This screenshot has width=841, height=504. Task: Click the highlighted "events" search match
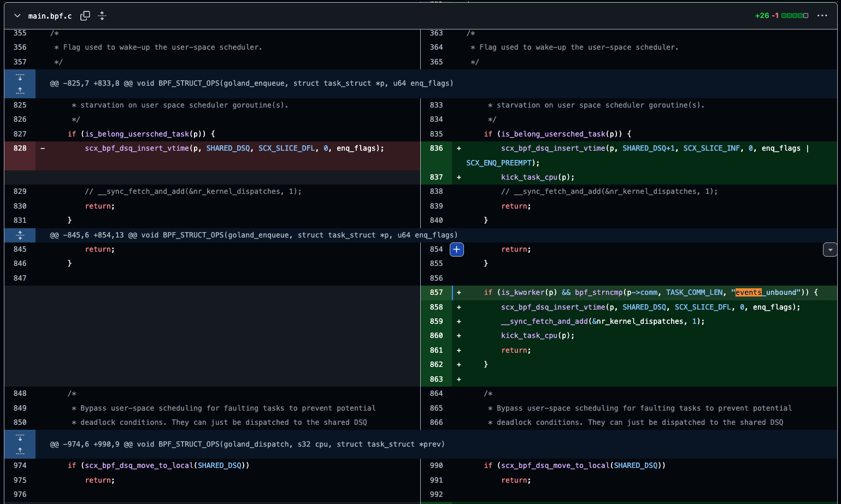click(x=748, y=293)
